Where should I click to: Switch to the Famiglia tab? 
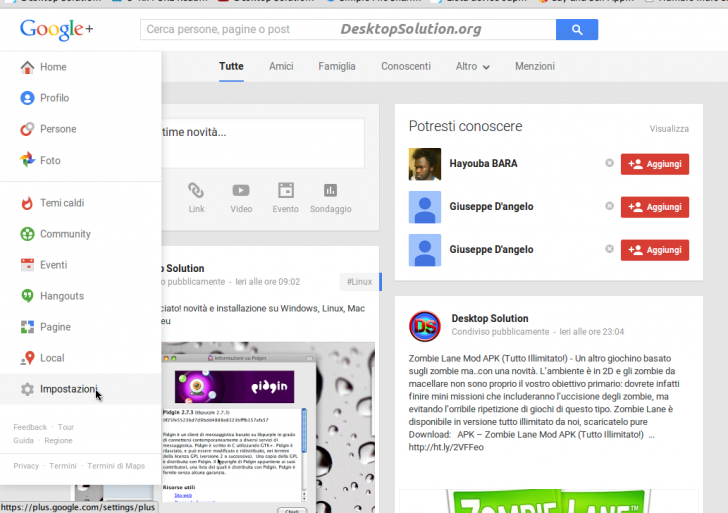coord(337,66)
